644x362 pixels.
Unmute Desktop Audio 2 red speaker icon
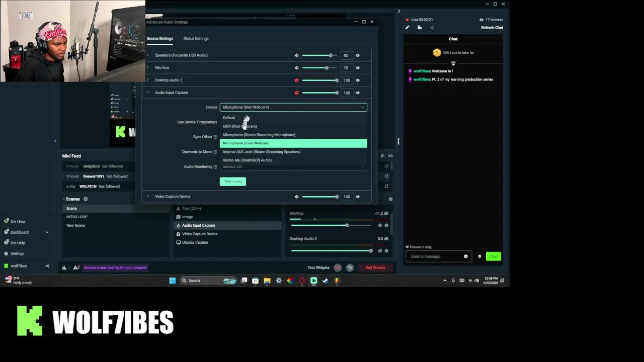(x=296, y=80)
